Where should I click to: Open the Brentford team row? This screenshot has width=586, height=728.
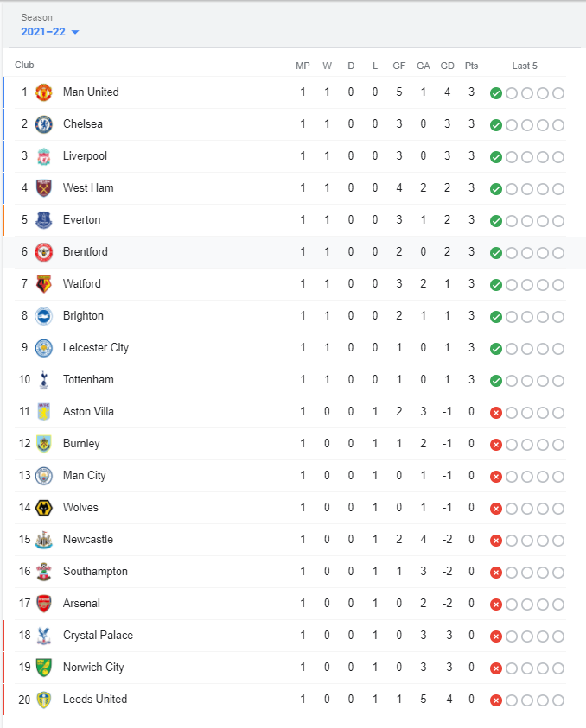tap(284, 252)
